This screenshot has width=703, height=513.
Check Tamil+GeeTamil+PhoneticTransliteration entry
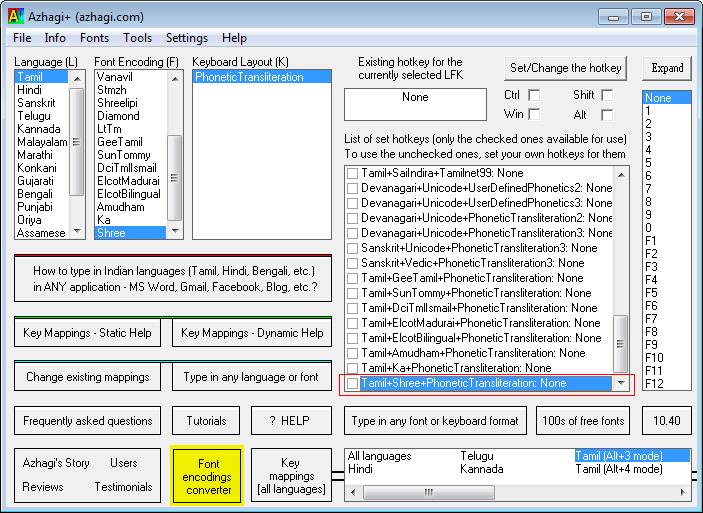(x=352, y=278)
